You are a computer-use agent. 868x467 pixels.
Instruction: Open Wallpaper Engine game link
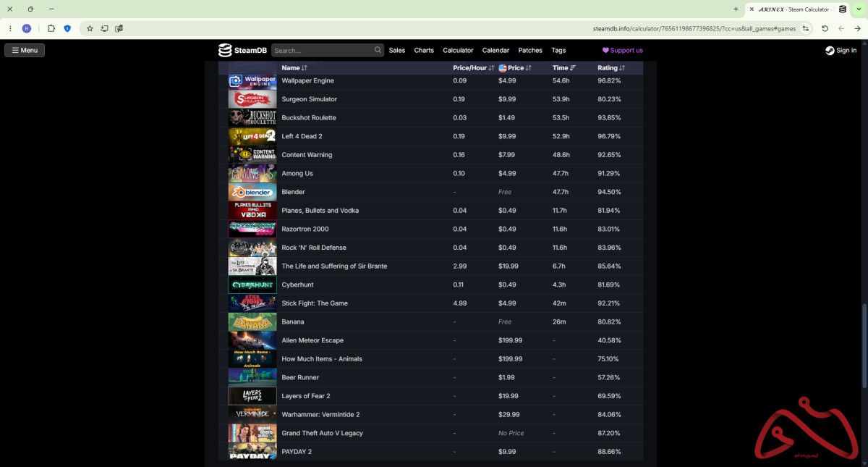pos(307,80)
